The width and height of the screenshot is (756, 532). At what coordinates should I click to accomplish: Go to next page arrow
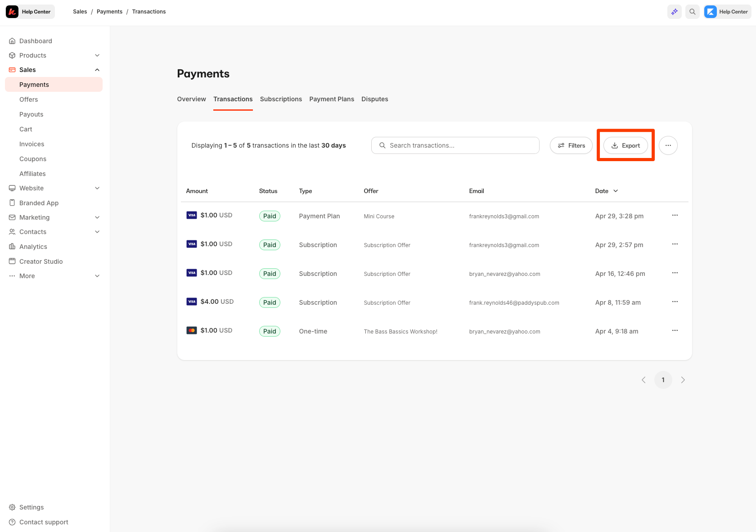(x=683, y=380)
